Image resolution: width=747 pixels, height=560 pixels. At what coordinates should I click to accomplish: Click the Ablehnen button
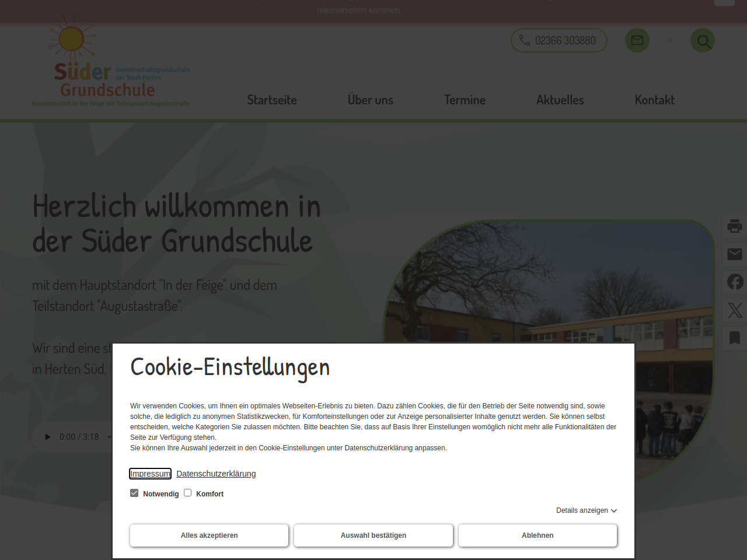click(x=537, y=535)
